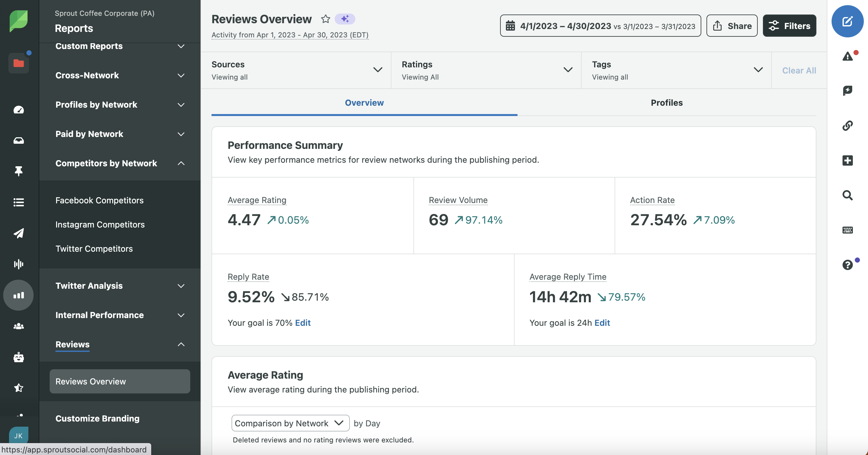
Task: Favorite the report with the star icon
Action: click(x=325, y=19)
